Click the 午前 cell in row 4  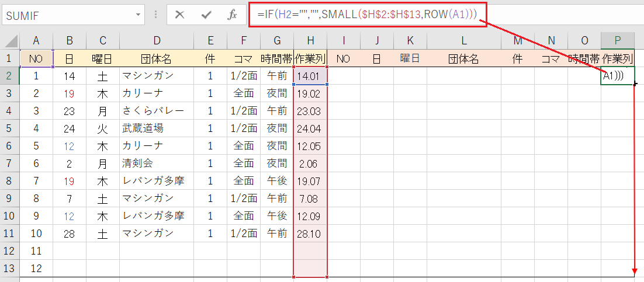point(277,111)
